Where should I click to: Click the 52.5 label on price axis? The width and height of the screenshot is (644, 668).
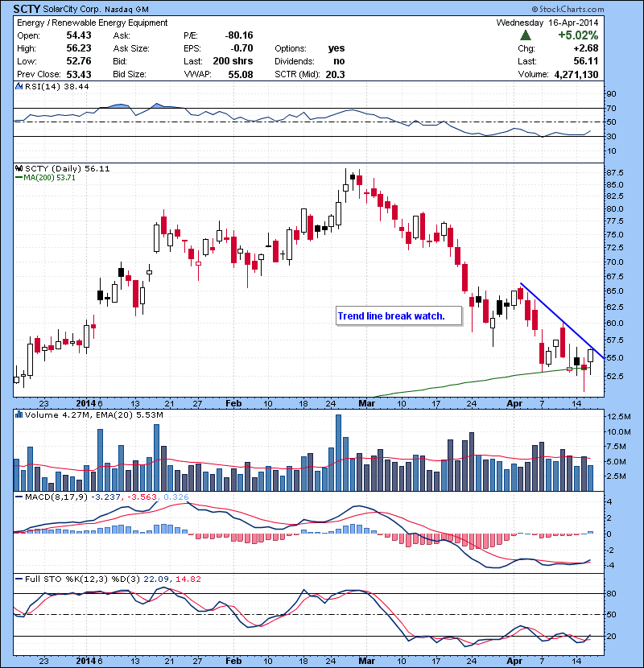pyautogui.click(x=614, y=376)
